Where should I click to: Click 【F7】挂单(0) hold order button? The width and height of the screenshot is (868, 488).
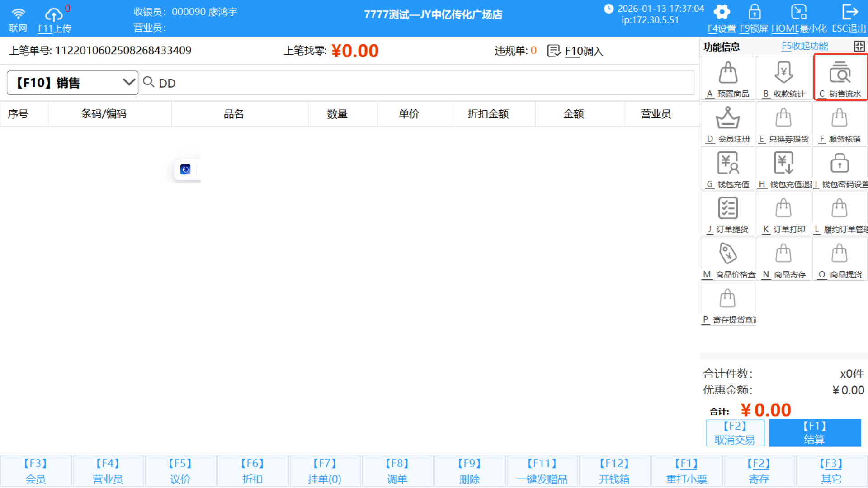tap(325, 471)
